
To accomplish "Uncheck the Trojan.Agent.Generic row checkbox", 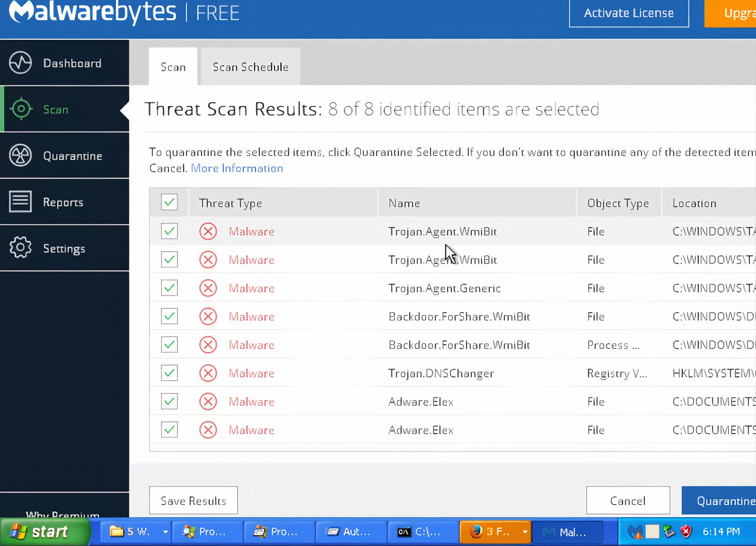I will [x=169, y=288].
